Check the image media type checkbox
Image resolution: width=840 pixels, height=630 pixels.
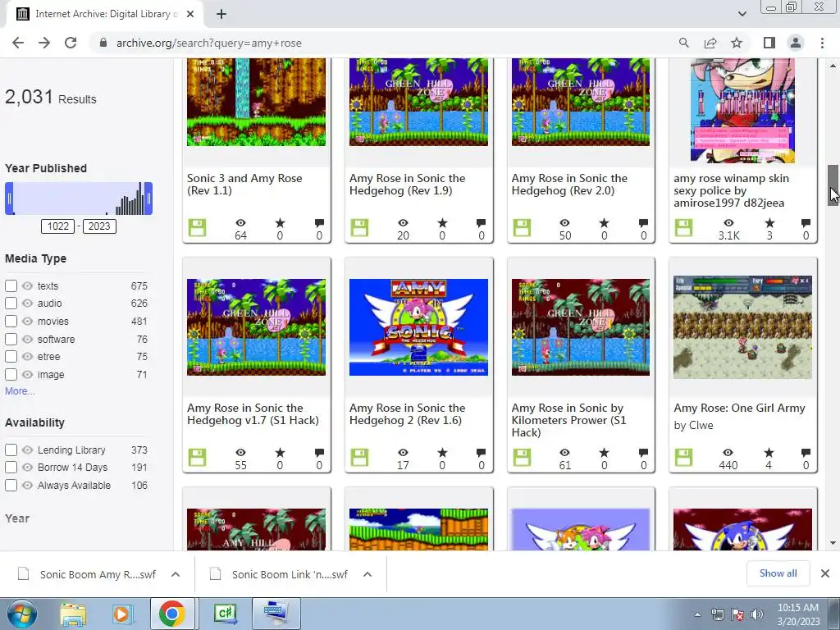click(11, 374)
